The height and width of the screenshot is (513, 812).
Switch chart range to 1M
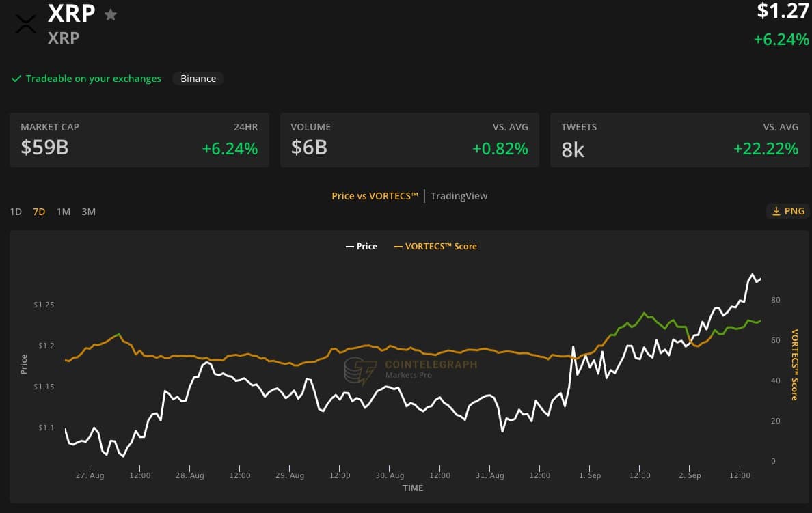tap(63, 212)
